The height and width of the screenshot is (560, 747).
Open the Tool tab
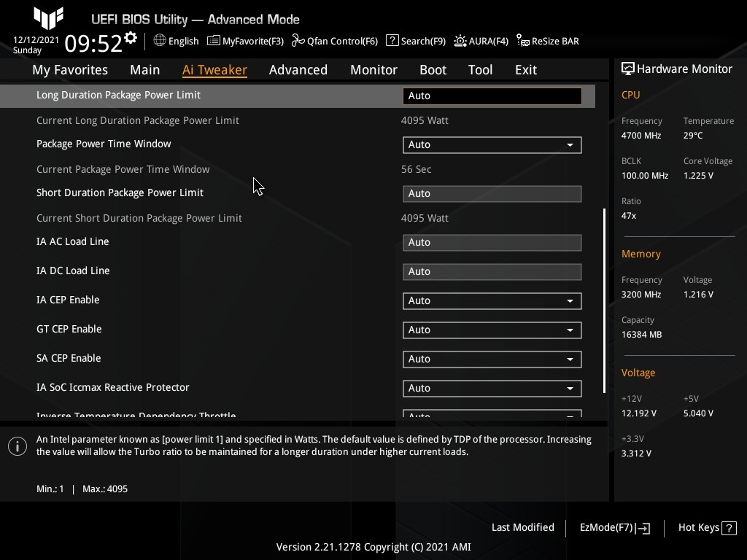coord(480,70)
